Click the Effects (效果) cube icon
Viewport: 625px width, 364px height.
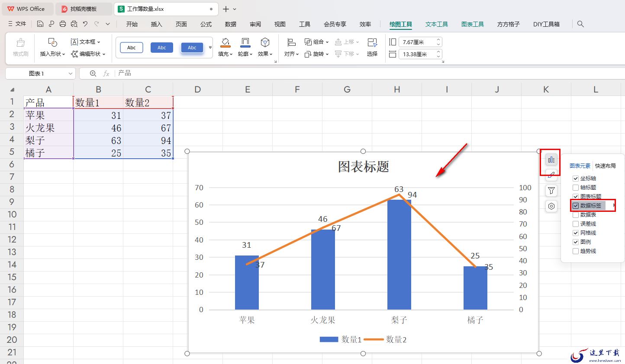coord(265,42)
